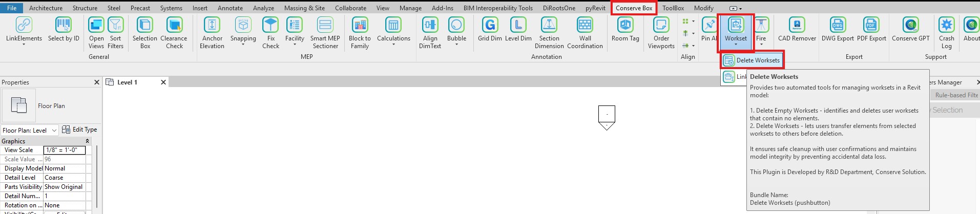Open the Floor Plan: Level type selector
This screenshot has width=980, height=214.
pyautogui.click(x=30, y=131)
